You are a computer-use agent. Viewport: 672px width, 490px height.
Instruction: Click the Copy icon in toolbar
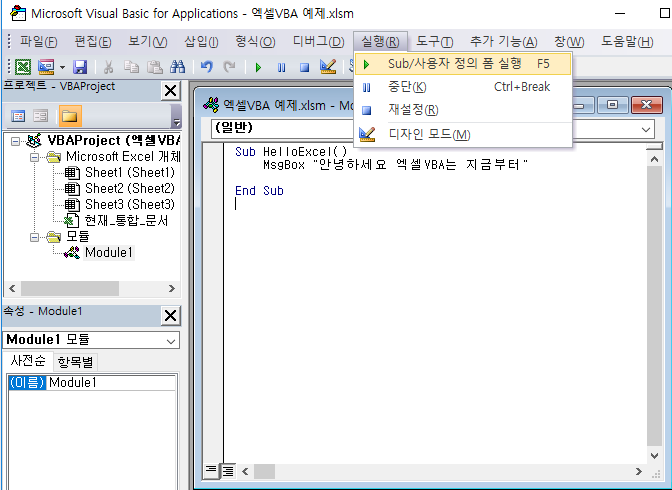(x=131, y=67)
